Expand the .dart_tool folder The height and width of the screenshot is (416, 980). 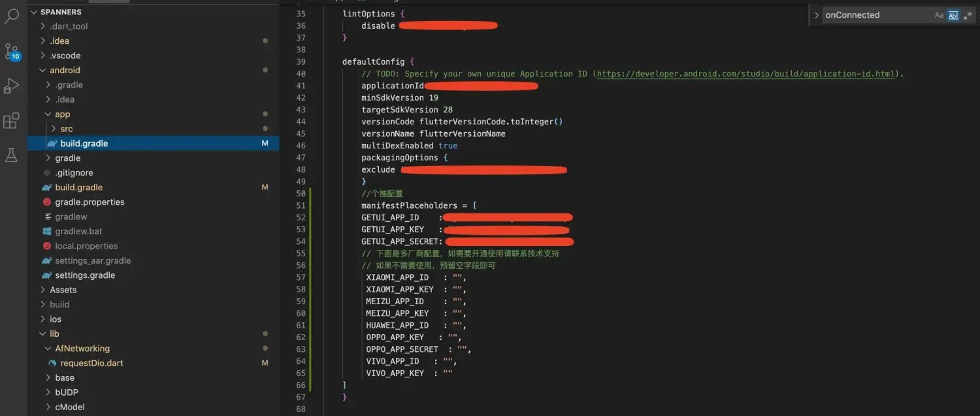click(69, 26)
